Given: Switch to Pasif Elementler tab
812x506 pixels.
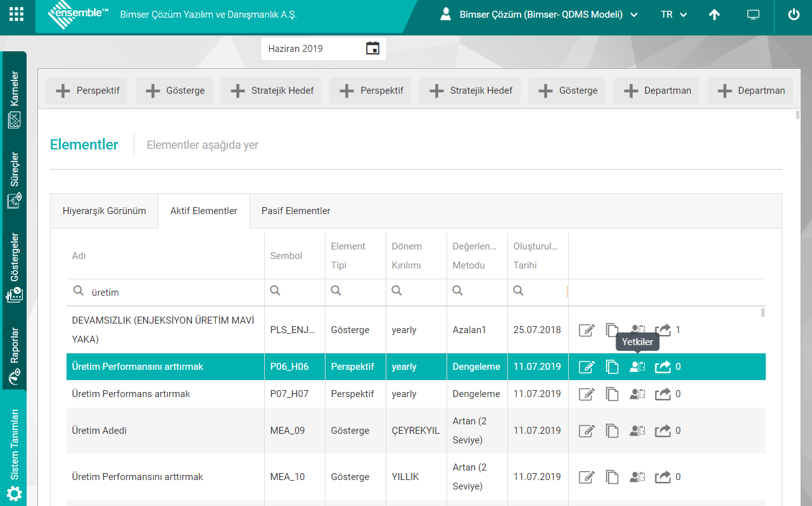Looking at the screenshot, I should (x=296, y=211).
